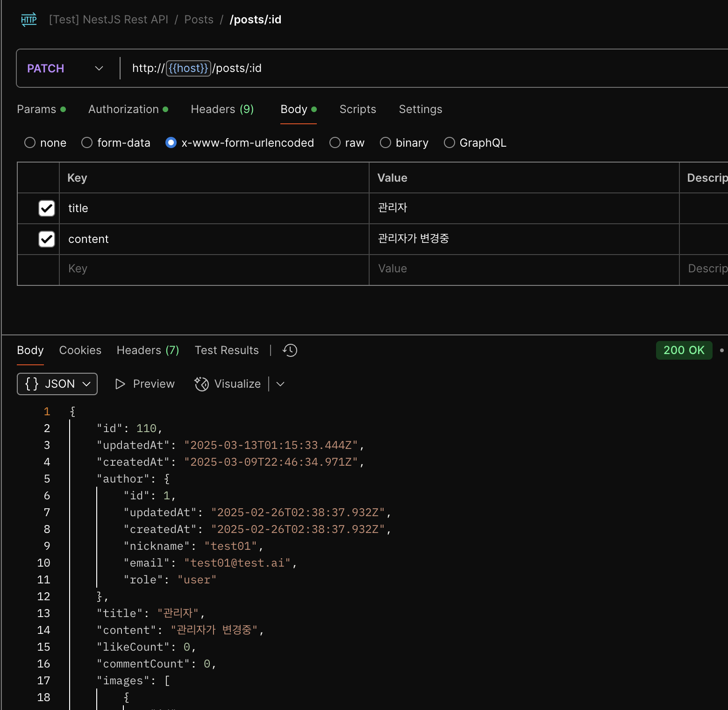This screenshot has height=710, width=728.
Task: Click the "images" array line
Action: [x=133, y=681]
